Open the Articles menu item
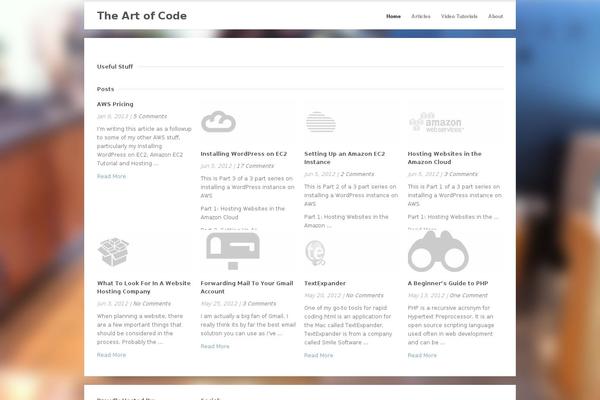The height and width of the screenshot is (400, 600). (421, 16)
